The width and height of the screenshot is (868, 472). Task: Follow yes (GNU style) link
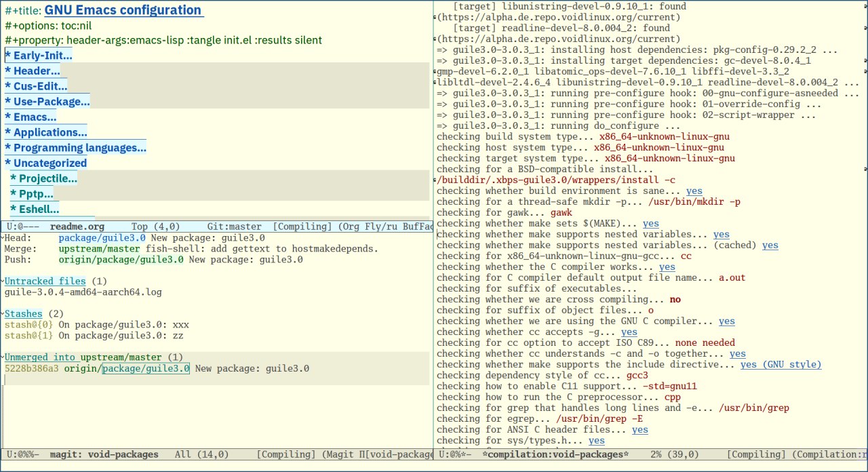(781, 365)
